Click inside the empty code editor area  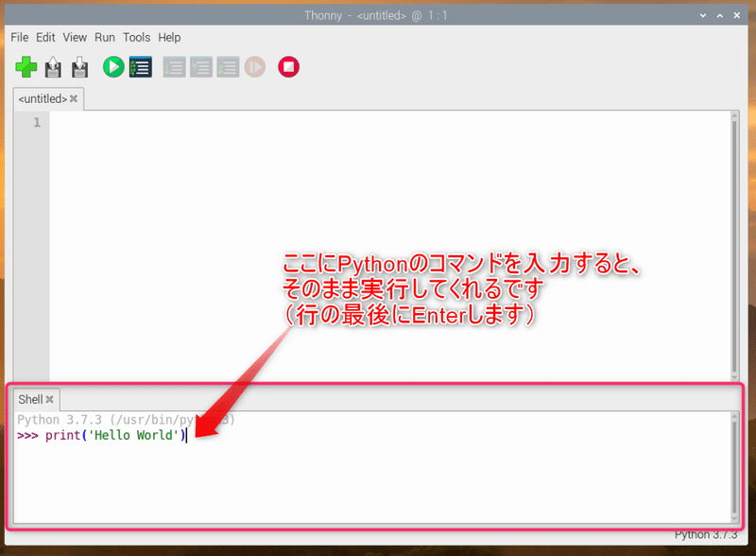pos(389,246)
